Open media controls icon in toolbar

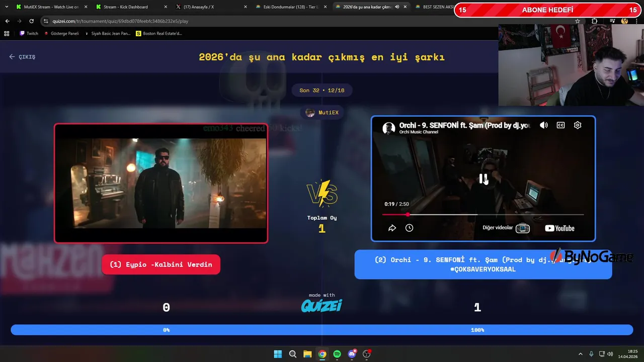612,21
